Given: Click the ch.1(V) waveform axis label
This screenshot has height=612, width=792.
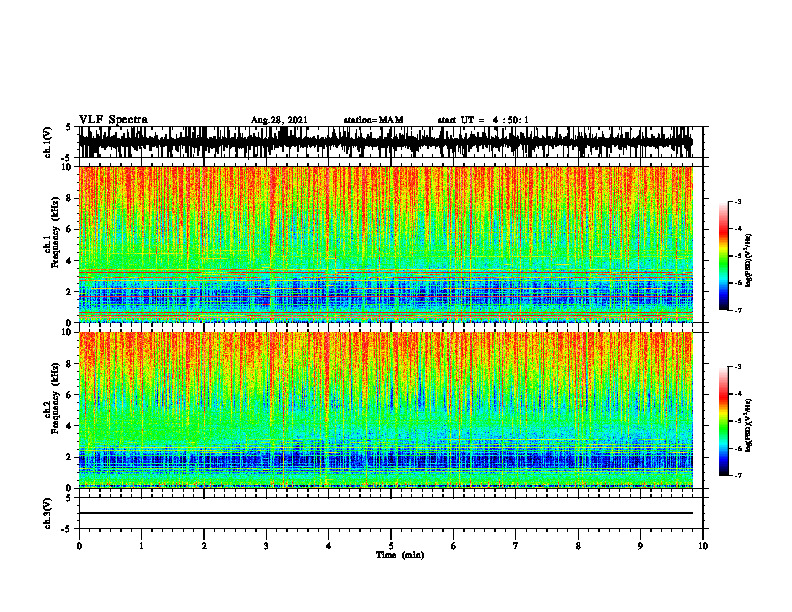Looking at the screenshot, I should pyautogui.click(x=48, y=142).
